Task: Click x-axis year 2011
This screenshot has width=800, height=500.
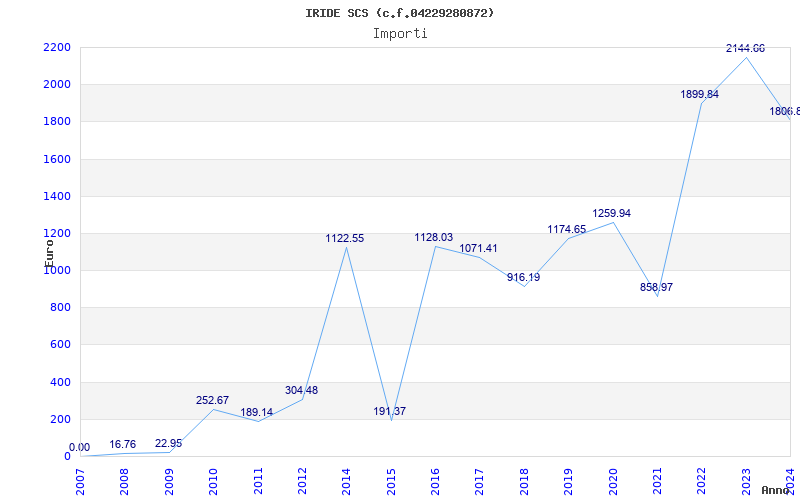Action: [x=258, y=482]
